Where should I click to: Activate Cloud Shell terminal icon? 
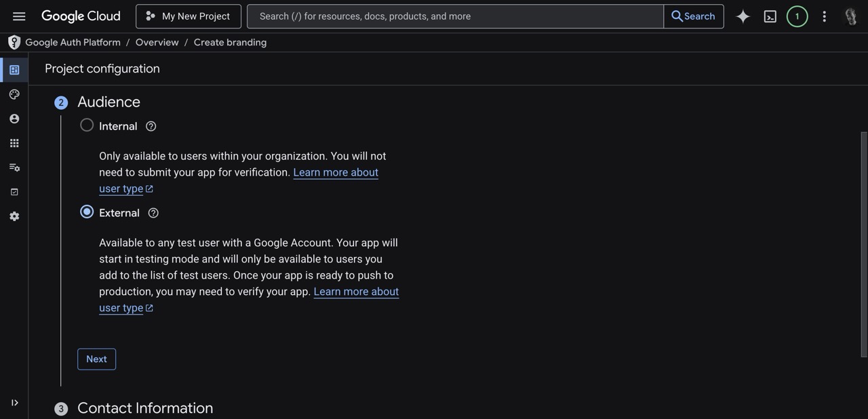[x=770, y=16]
